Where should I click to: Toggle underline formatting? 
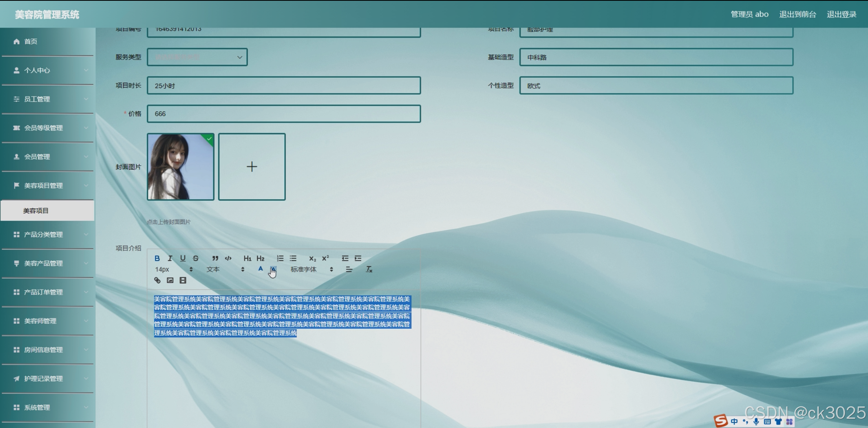click(183, 258)
